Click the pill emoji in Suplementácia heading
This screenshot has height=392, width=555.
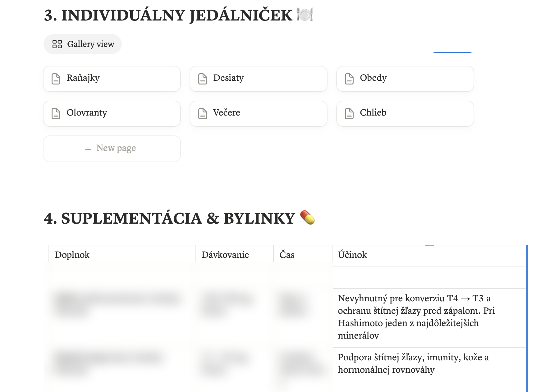pyautogui.click(x=307, y=217)
